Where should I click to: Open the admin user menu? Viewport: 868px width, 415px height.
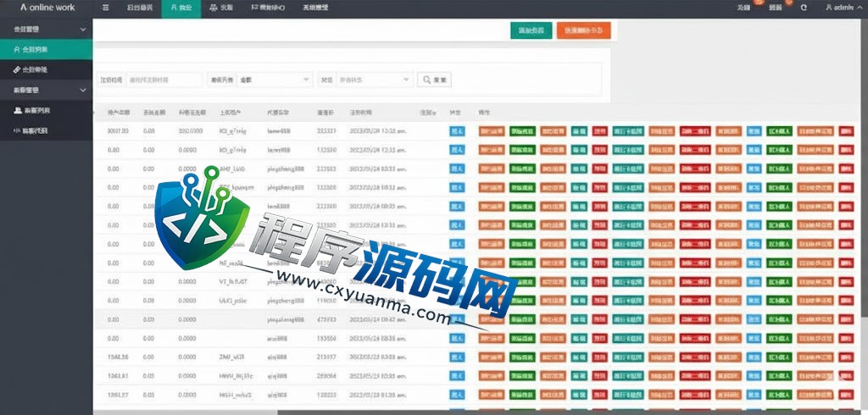click(x=843, y=8)
